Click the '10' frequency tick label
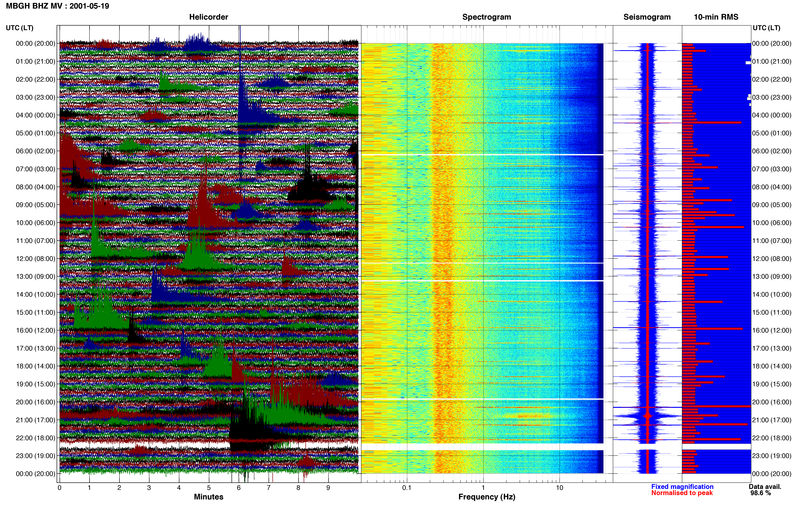Screen dimensions: 812x508 pyautogui.click(x=559, y=488)
